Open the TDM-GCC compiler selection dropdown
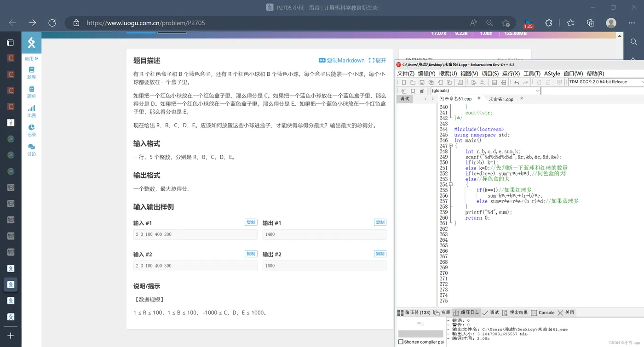 606,82
